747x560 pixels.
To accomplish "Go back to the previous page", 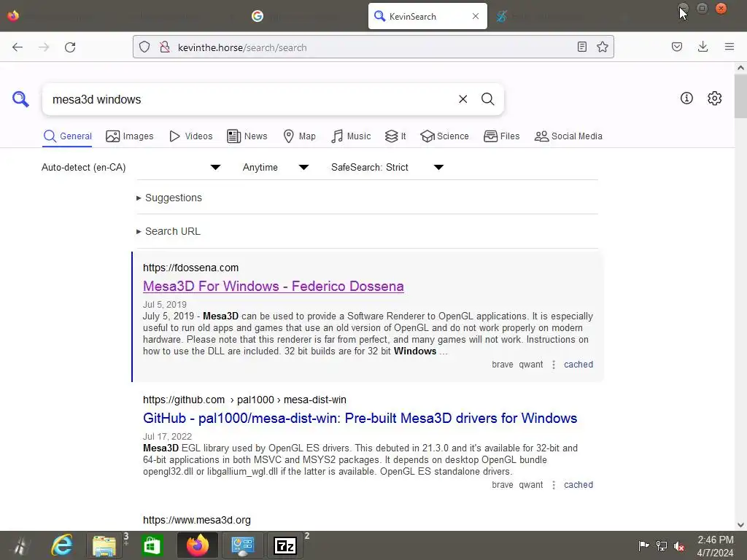I will pyautogui.click(x=18, y=47).
